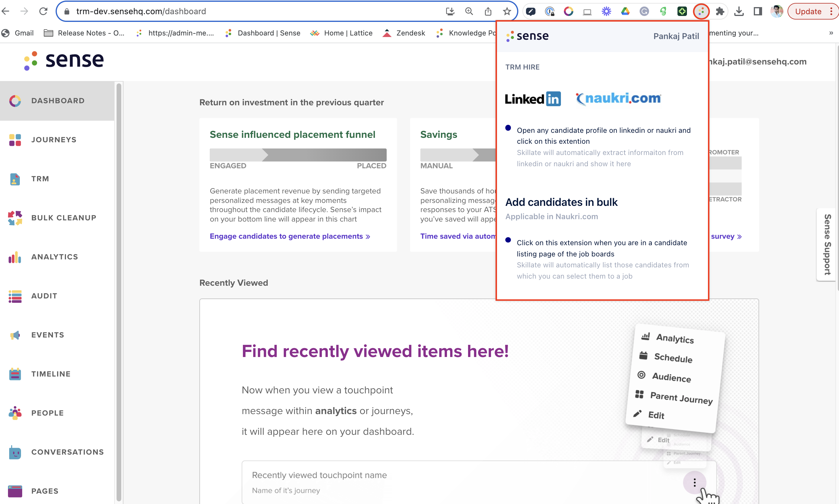Open the Pages icon in sidebar
Viewport: 839px width, 504px height.
(15, 491)
